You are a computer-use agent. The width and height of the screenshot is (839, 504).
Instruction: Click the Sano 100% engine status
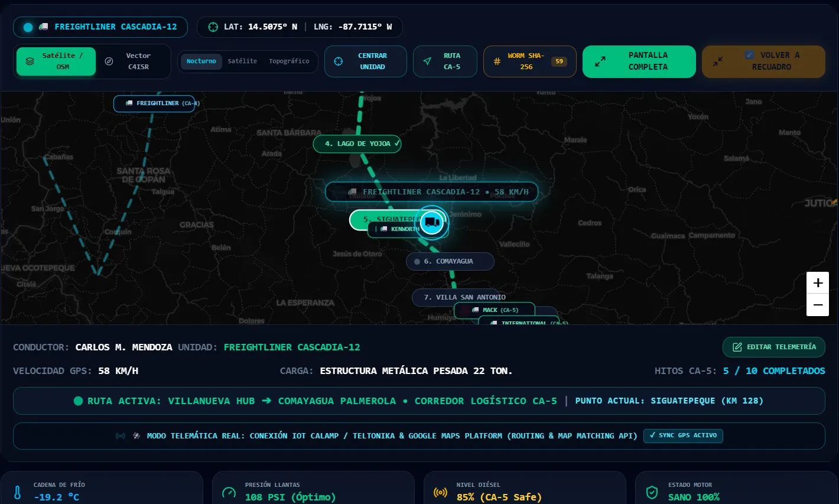tap(694, 498)
